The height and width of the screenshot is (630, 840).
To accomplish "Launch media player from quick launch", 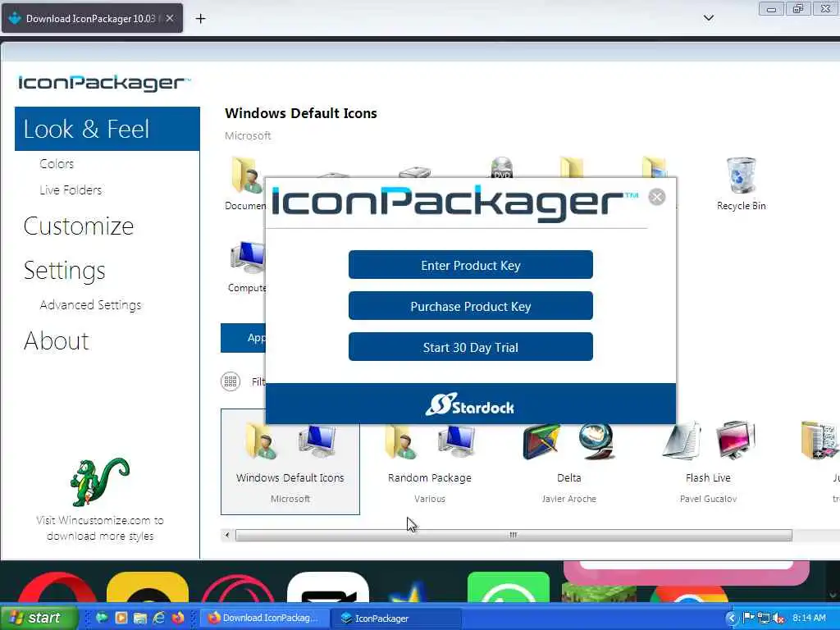I will [x=121, y=618].
